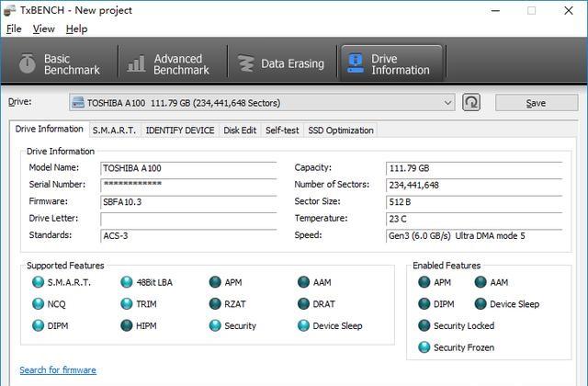Click the Device Sleep supported feature indicator
This screenshot has width=588, height=386.
[303, 325]
